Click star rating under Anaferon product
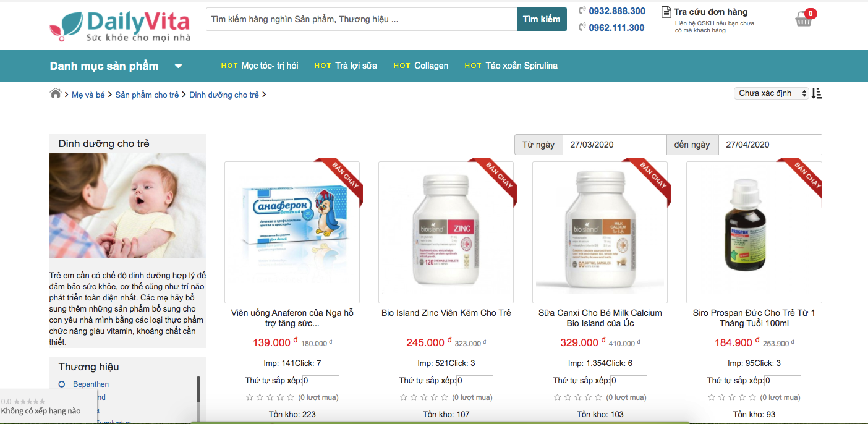868x424 pixels. point(270,397)
